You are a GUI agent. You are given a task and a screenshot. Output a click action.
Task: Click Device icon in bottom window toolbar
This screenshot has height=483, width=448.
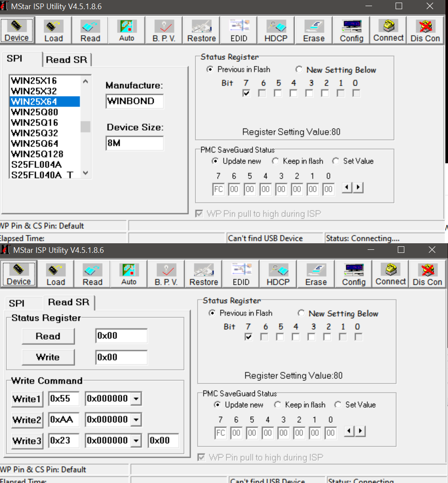tap(19, 274)
